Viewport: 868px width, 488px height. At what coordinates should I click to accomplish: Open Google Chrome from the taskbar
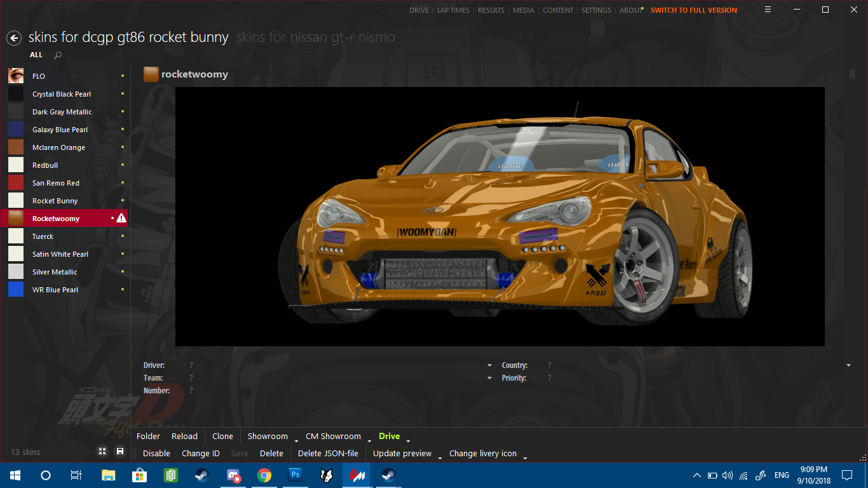(x=264, y=475)
